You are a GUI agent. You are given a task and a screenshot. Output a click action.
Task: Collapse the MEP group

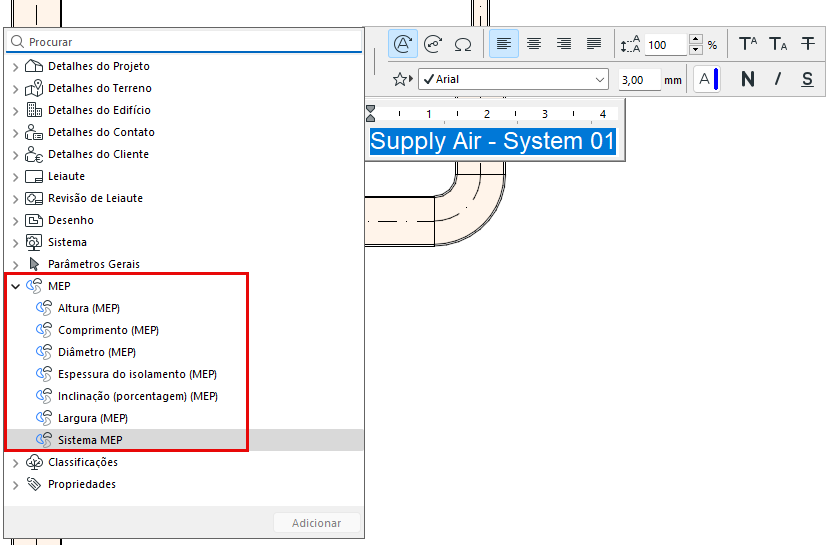pos(15,286)
